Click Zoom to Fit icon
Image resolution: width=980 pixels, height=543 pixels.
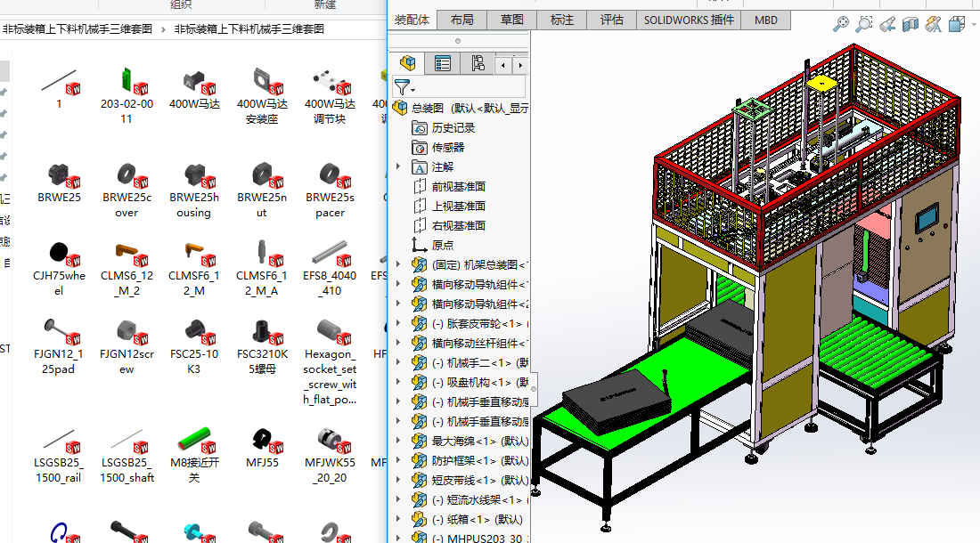point(841,24)
